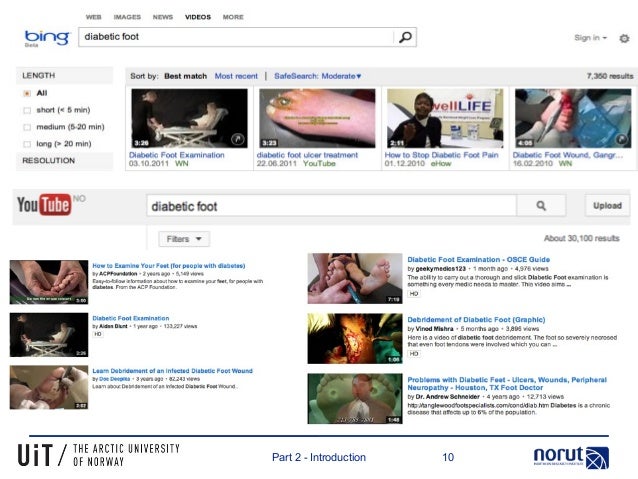Select the short (< 5 min) length option
The height and width of the screenshot is (479, 638).
tap(27, 110)
